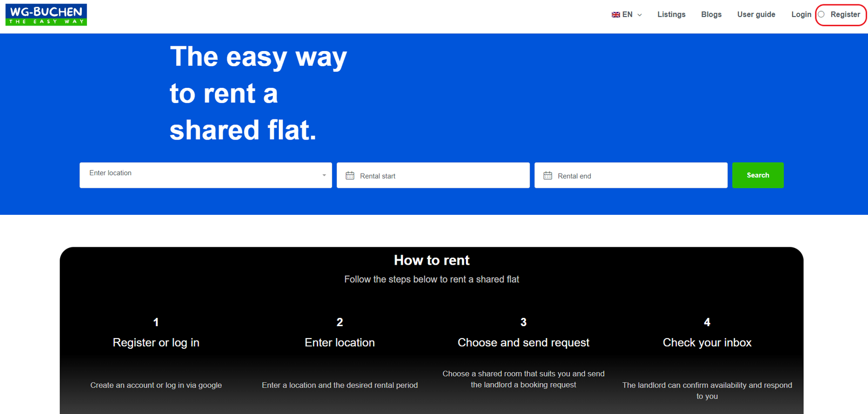Click step 'Register or log in'
The image size is (868, 414).
pos(156,343)
